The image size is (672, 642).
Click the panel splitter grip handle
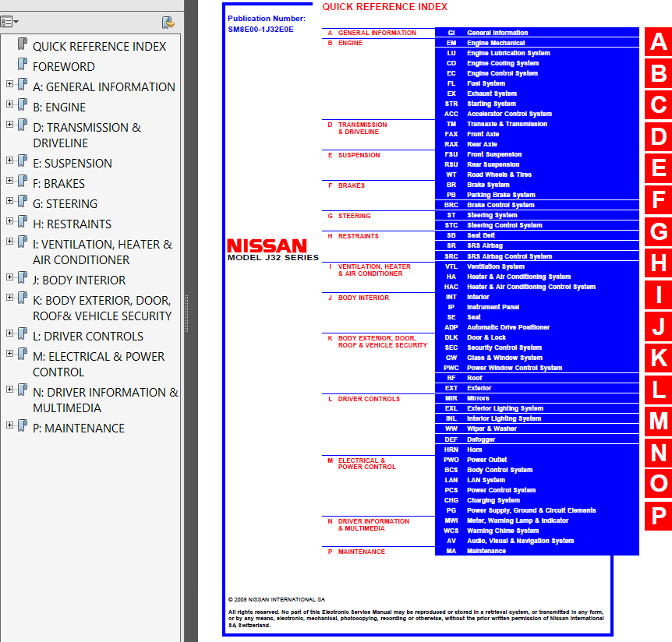(x=186, y=313)
